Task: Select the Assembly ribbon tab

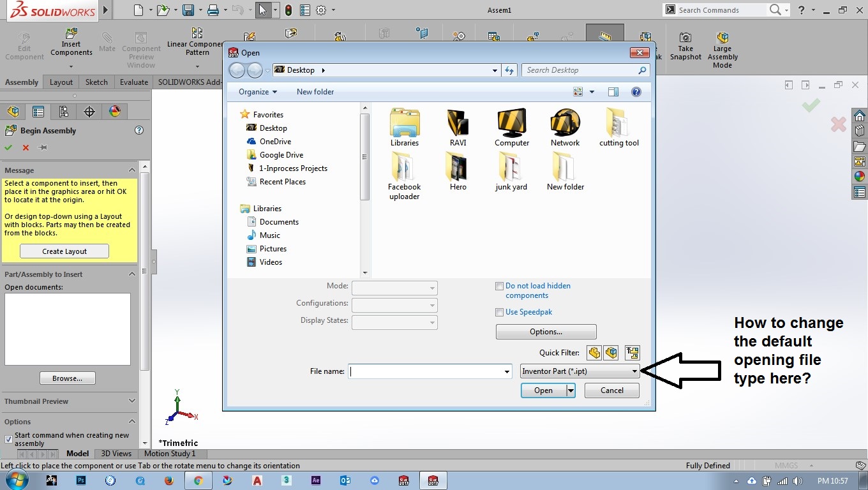Action: [22, 82]
